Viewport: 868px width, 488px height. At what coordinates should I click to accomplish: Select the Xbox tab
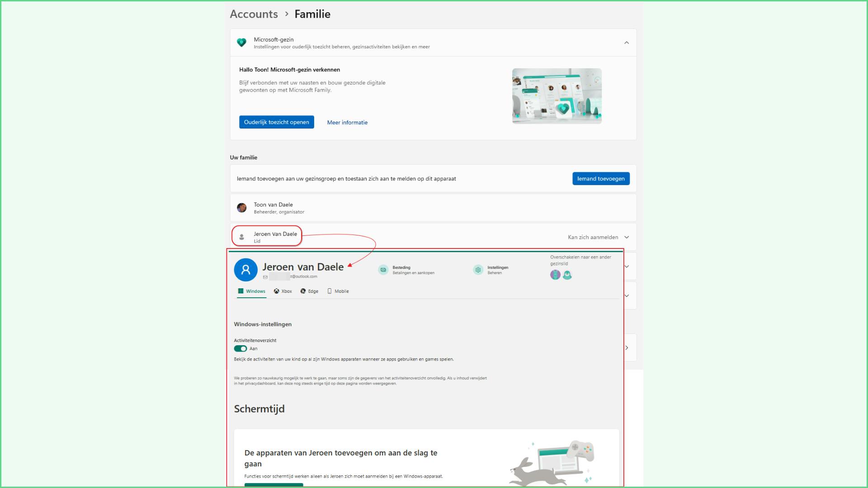(x=283, y=291)
